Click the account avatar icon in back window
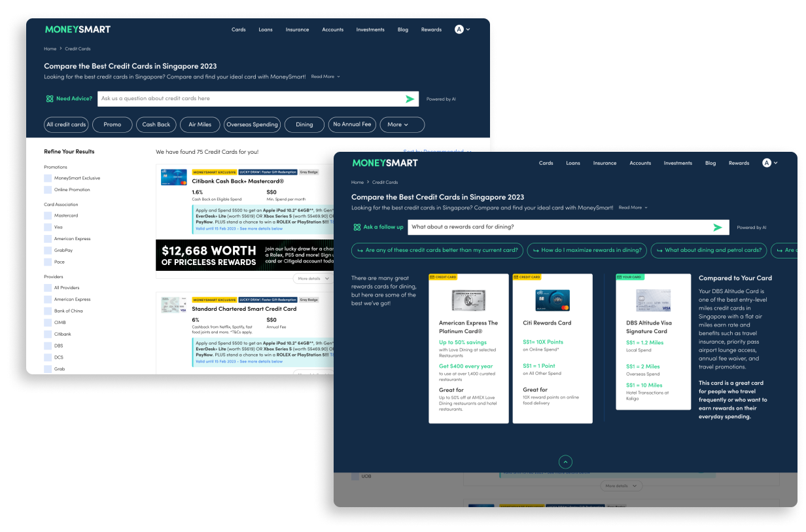 click(x=459, y=29)
